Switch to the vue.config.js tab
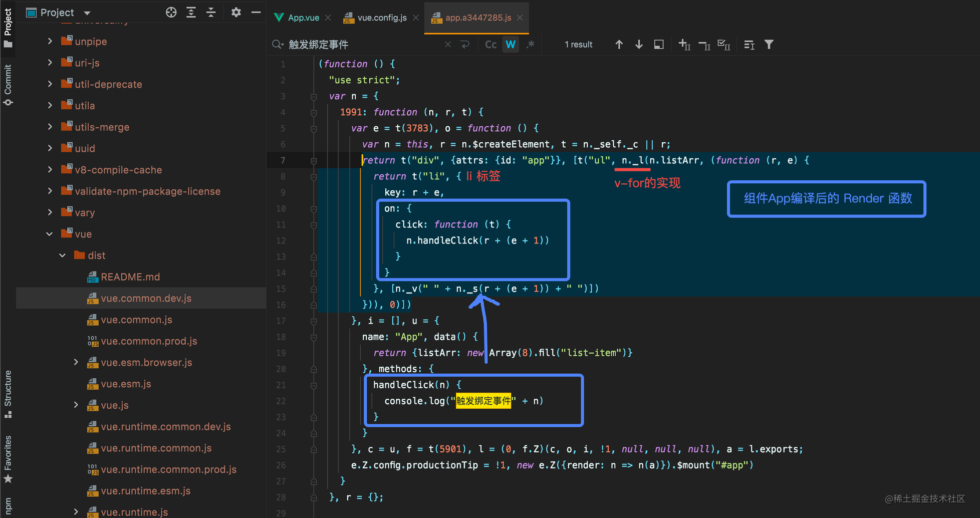 tap(381, 18)
